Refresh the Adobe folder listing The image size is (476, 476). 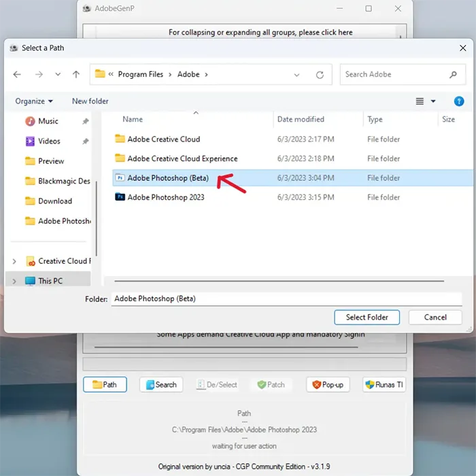click(320, 75)
